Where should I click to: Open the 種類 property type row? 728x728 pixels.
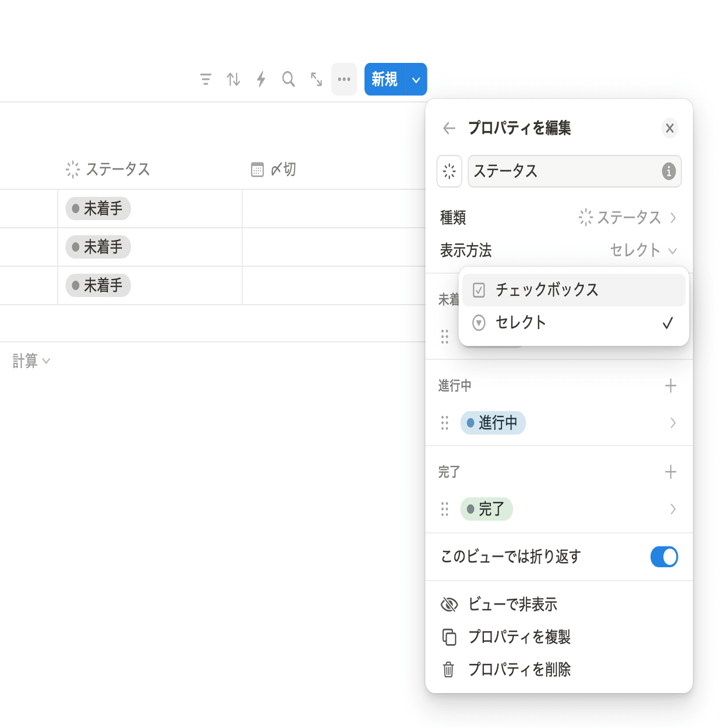559,218
